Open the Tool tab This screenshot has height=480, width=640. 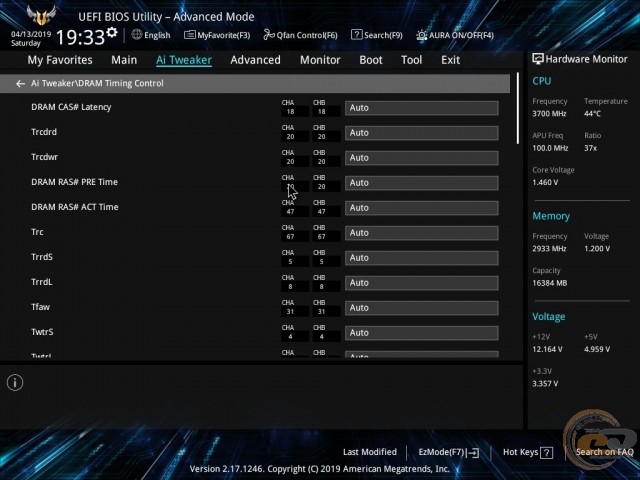click(411, 60)
